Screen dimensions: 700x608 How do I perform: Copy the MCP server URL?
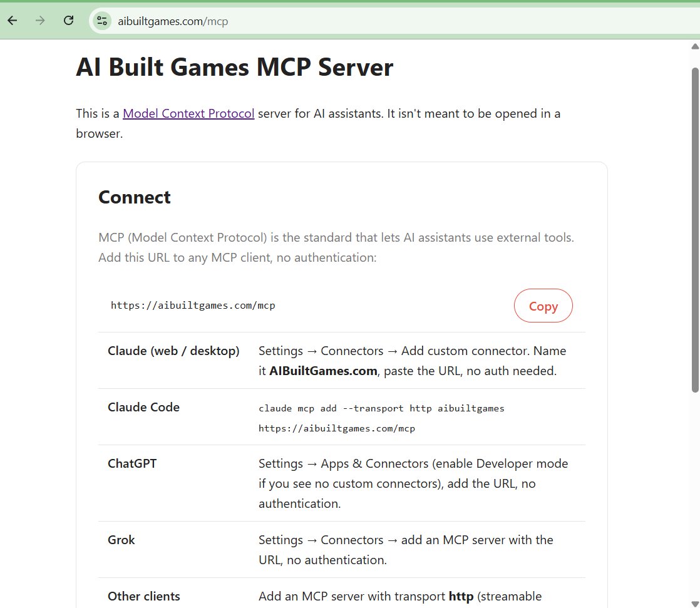tap(543, 306)
